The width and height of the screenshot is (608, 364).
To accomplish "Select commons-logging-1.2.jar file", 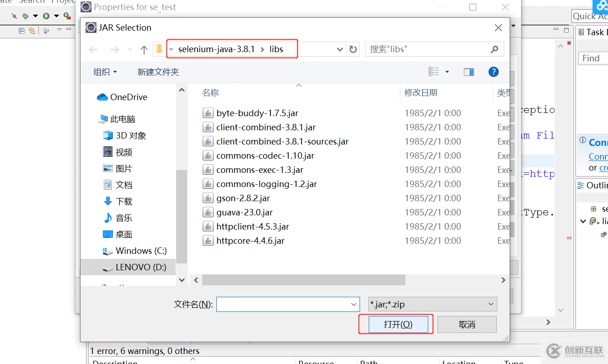I will coord(267,184).
